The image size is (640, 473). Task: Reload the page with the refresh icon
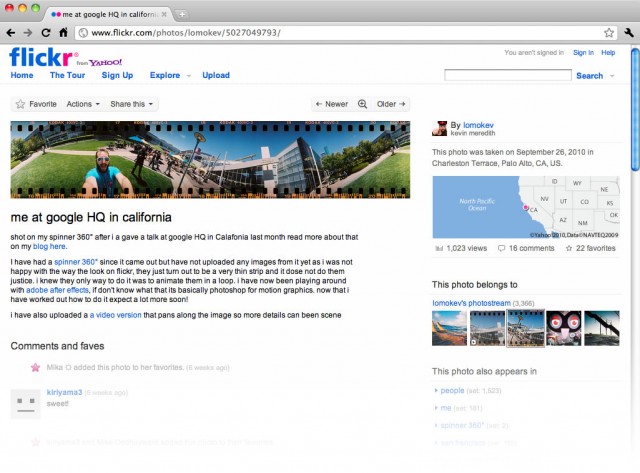point(46,32)
